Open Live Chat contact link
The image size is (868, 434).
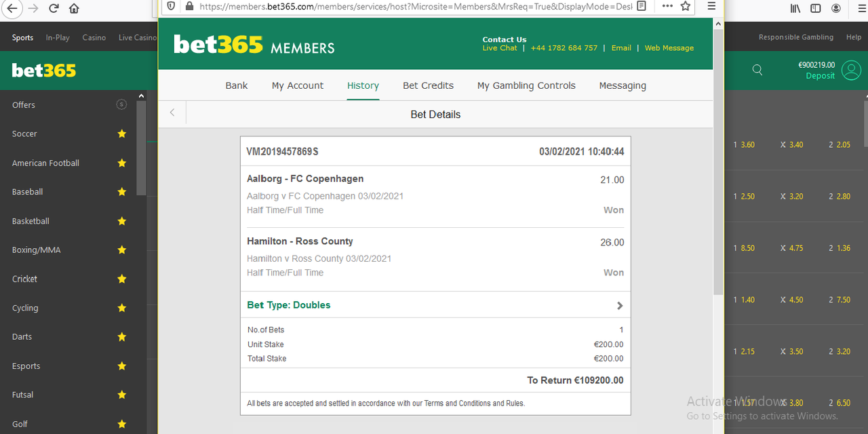click(500, 48)
